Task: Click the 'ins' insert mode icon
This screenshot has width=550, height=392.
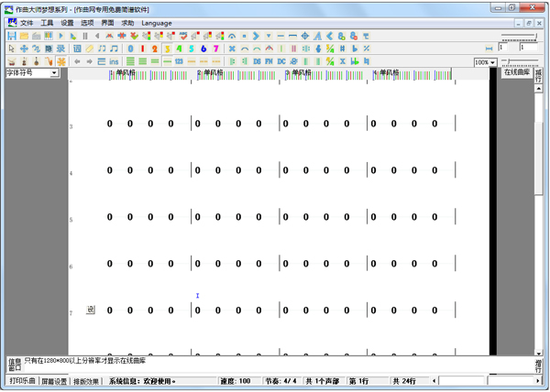Action: [x=115, y=61]
